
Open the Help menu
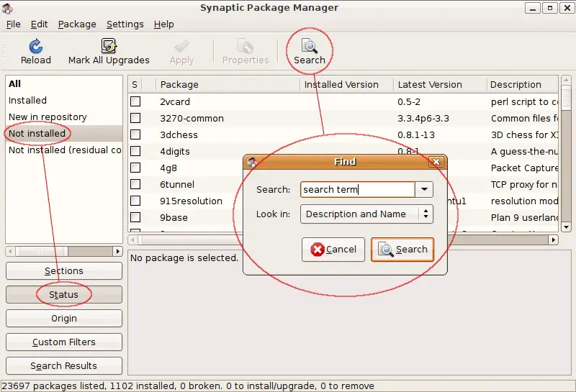tap(164, 24)
